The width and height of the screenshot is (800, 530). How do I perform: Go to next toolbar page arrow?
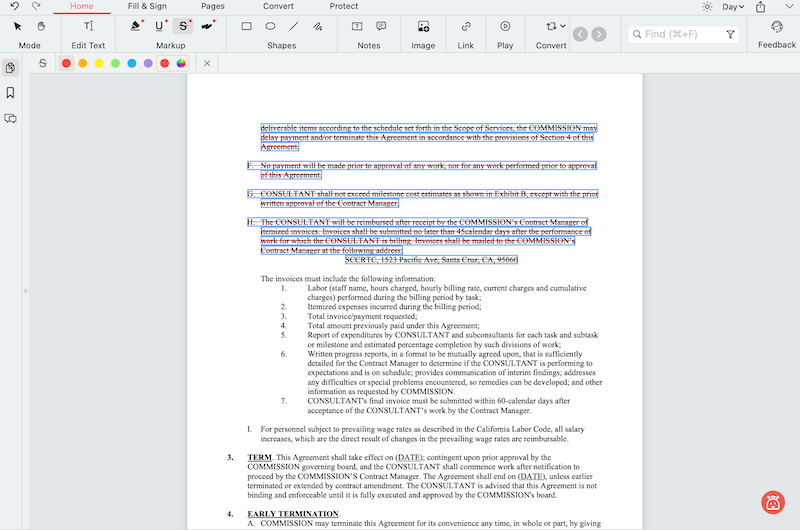(599, 34)
